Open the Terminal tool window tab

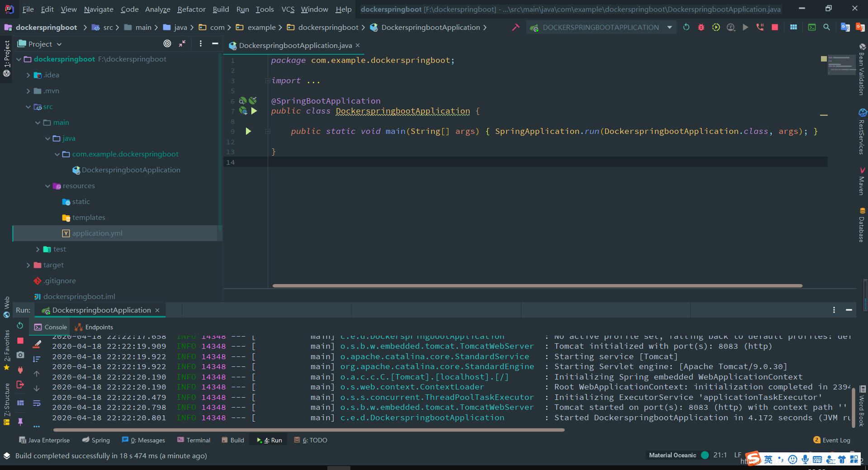pyautogui.click(x=194, y=440)
